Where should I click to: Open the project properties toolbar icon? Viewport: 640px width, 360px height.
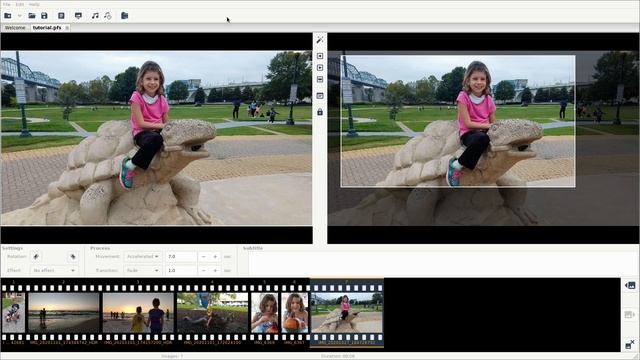point(61,16)
